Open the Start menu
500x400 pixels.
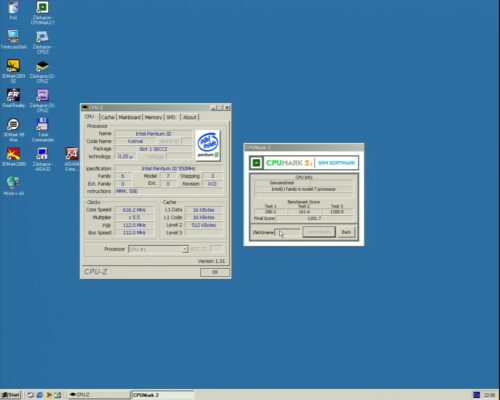click(11, 395)
